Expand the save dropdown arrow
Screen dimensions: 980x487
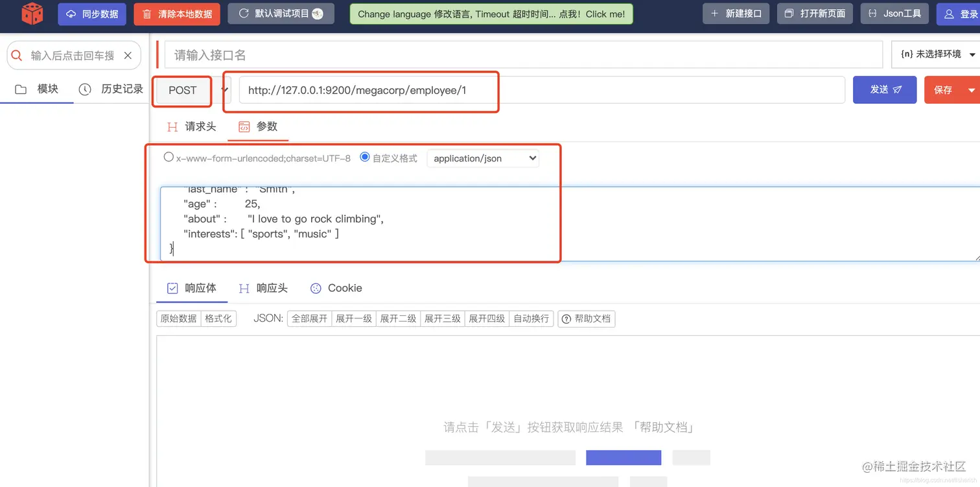point(972,90)
